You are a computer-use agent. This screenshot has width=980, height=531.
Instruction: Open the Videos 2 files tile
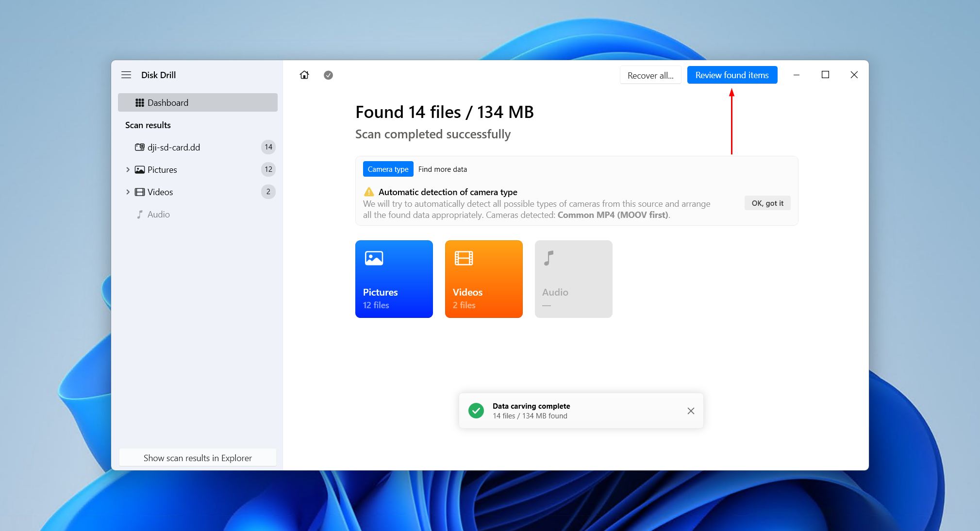tap(484, 279)
